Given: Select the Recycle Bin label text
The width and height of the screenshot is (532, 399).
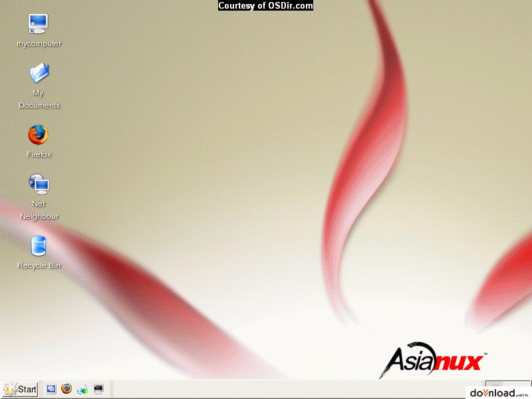Looking at the screenshot, I should [x=39, y=265].
